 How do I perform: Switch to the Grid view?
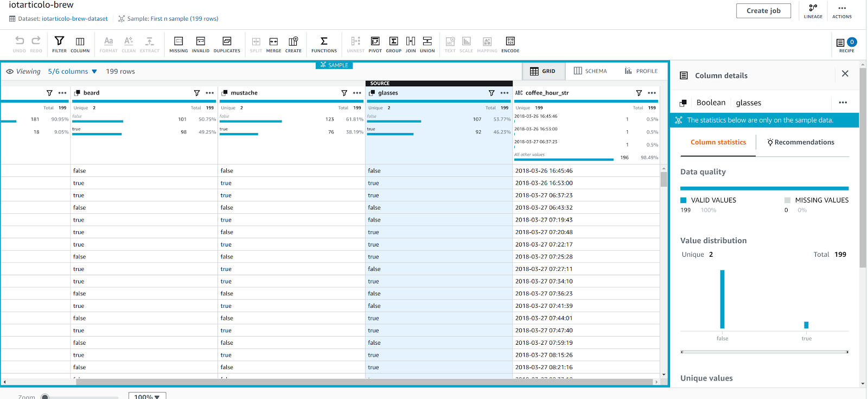(543, 71)
